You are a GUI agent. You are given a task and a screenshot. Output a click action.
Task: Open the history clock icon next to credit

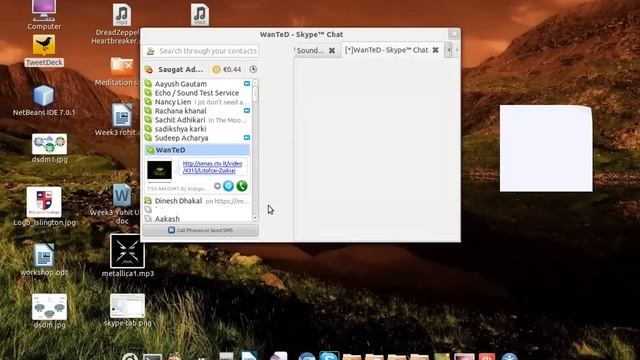pos(253,69)
